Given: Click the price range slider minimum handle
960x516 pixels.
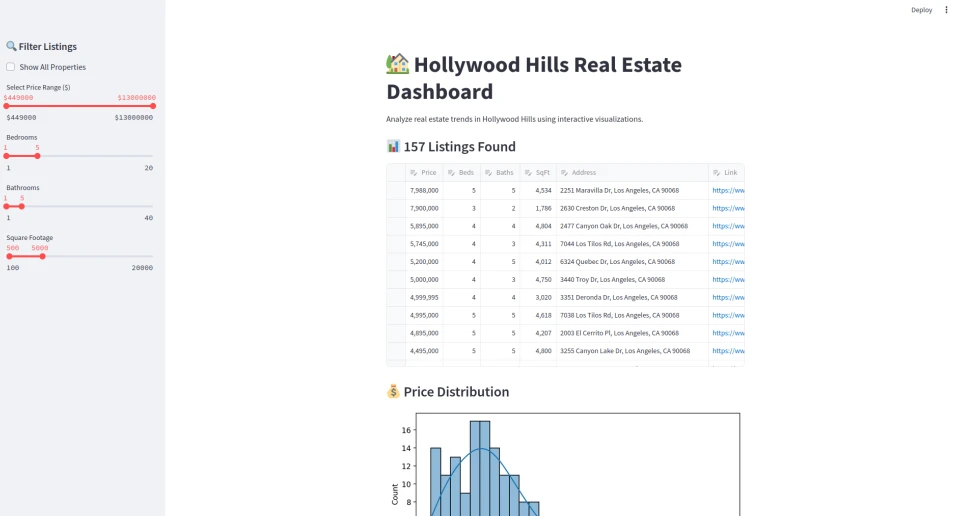Looking at the screenshot, I should pos(6,106).
